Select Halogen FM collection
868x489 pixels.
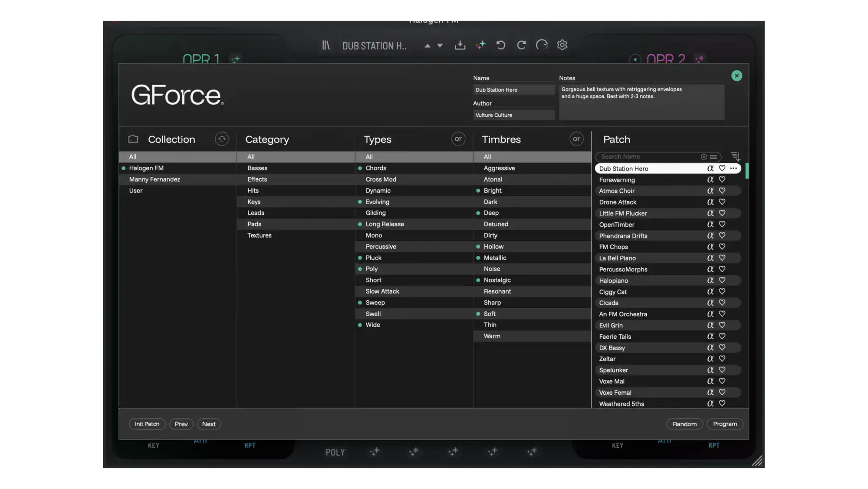coord(178,168)
